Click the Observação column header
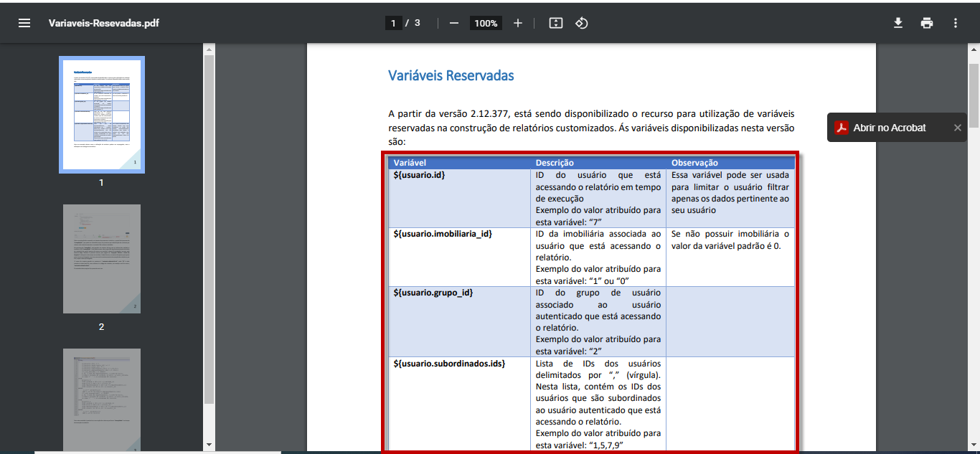The image size is (980, 454). [730, 163]
